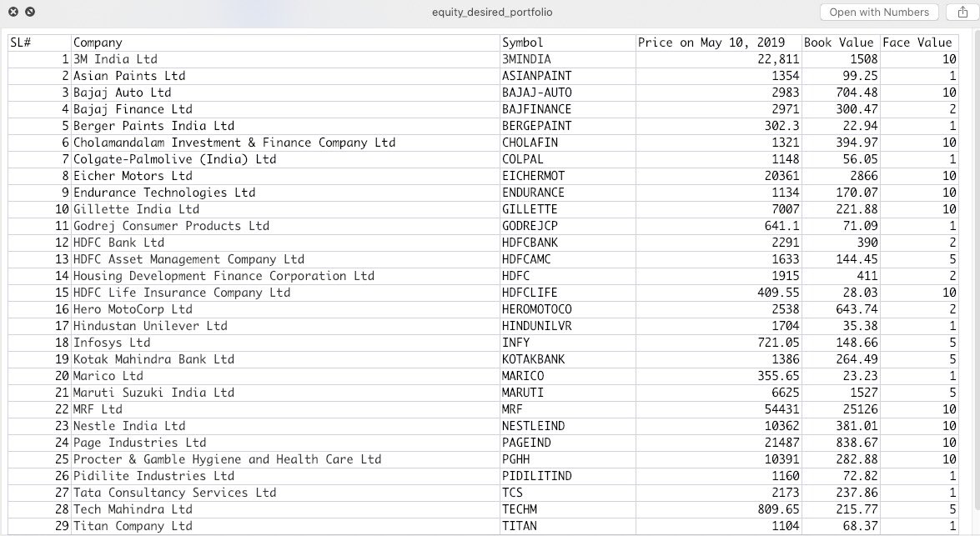The height and width of the screenshot is (536, 980).
Task: Click the book value cell '99.25'
Action: click(x=841, y=76)
